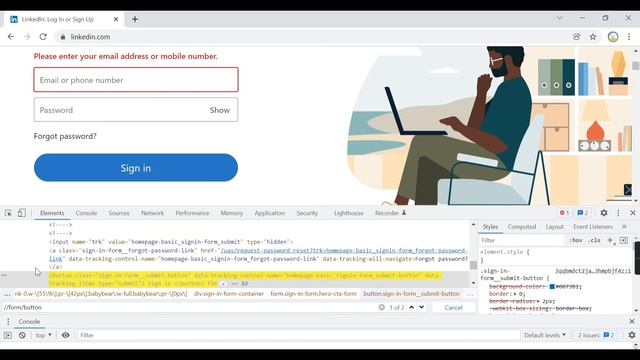Clear the search field x icon
The image size is (640, 360).
381,307
